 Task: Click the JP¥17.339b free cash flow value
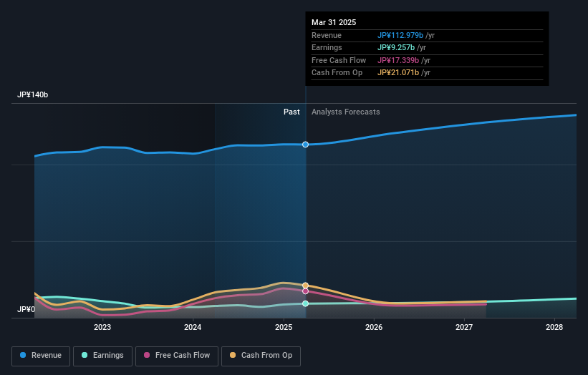coord(398,60)
